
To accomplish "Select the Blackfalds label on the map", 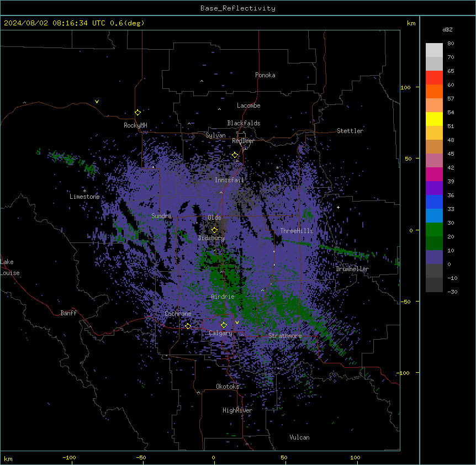I will (244, 123).
